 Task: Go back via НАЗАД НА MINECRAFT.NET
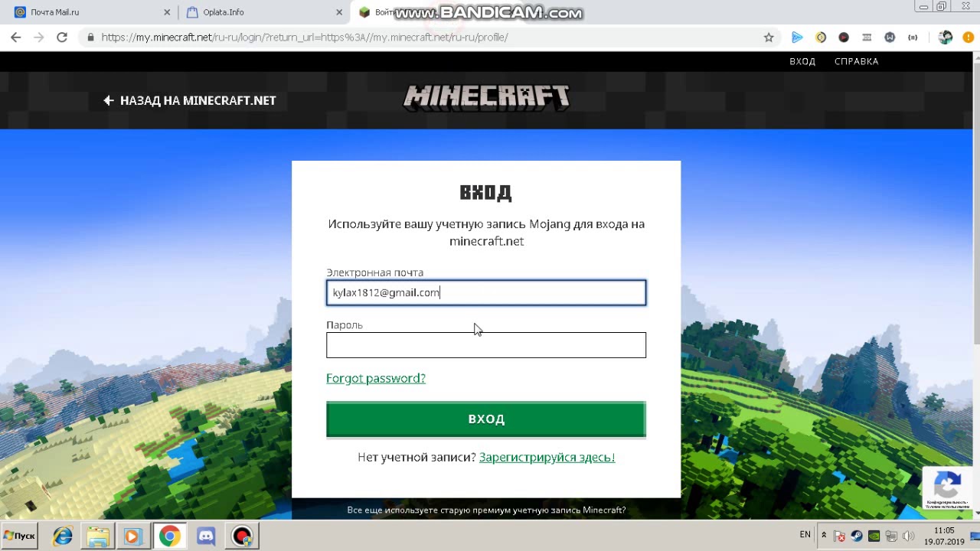(190, 100)
